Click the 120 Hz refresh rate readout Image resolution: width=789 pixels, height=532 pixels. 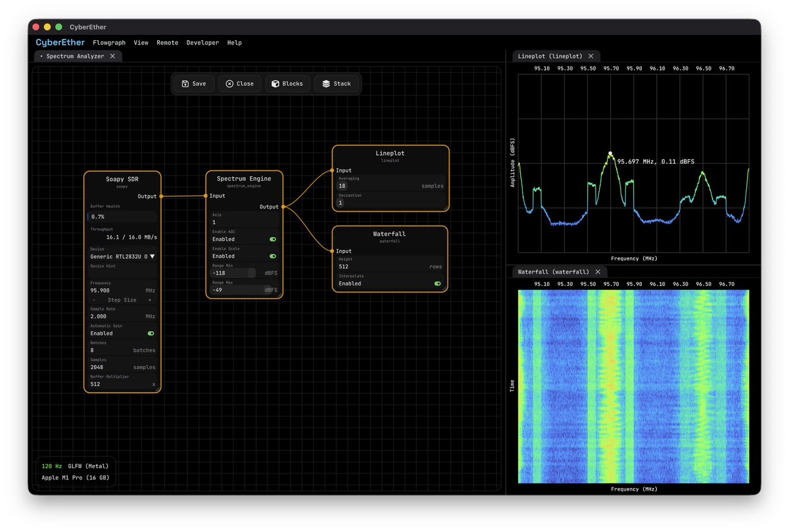[x=51, y=466]
